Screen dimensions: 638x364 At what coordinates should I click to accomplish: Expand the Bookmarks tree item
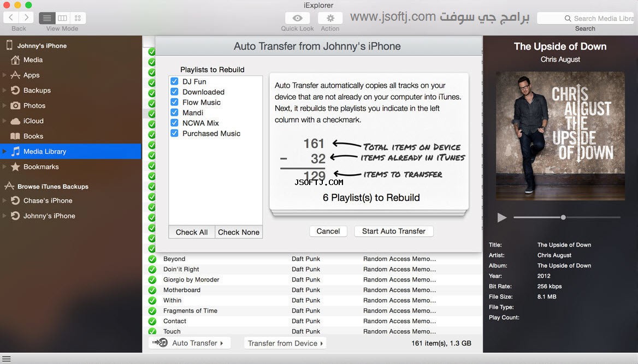coord(4,167)
